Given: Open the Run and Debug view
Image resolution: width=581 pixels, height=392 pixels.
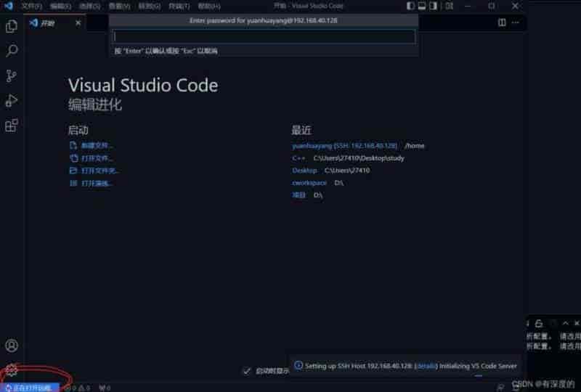Looking at the screenshot, I should click(x=12, y=101).
